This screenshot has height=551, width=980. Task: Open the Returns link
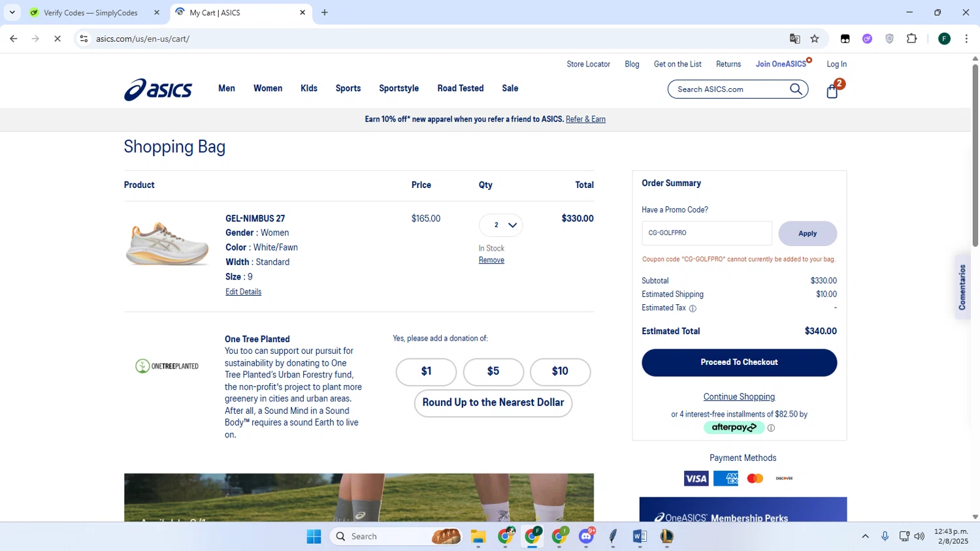coord(728,64)
